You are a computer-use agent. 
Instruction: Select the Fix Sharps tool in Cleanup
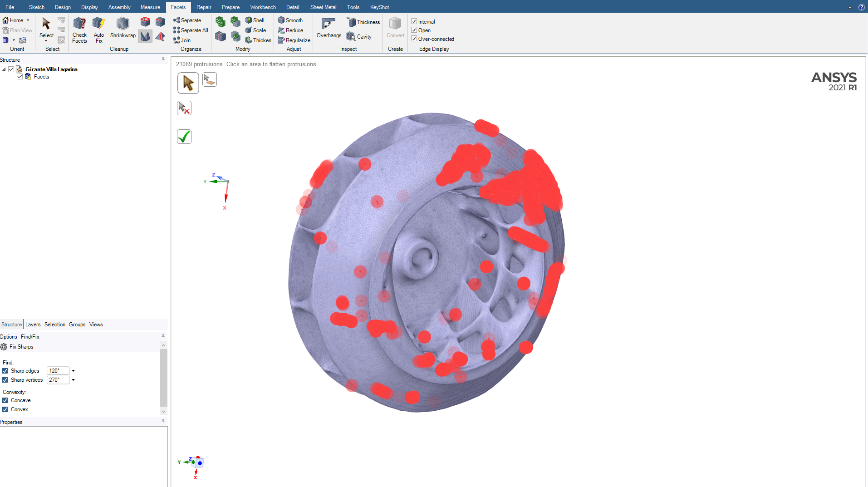click(x=145, y=36)
